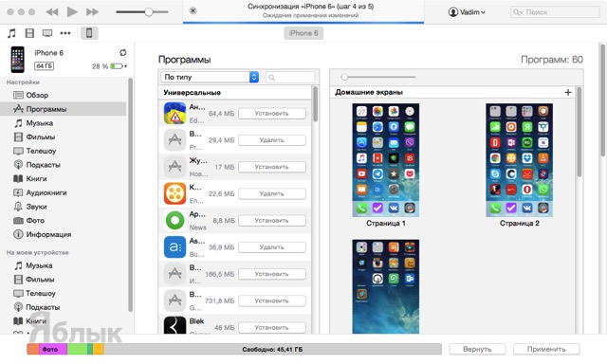Select the Страница 1 home screen thumbnail

click(x=386, y=160)
